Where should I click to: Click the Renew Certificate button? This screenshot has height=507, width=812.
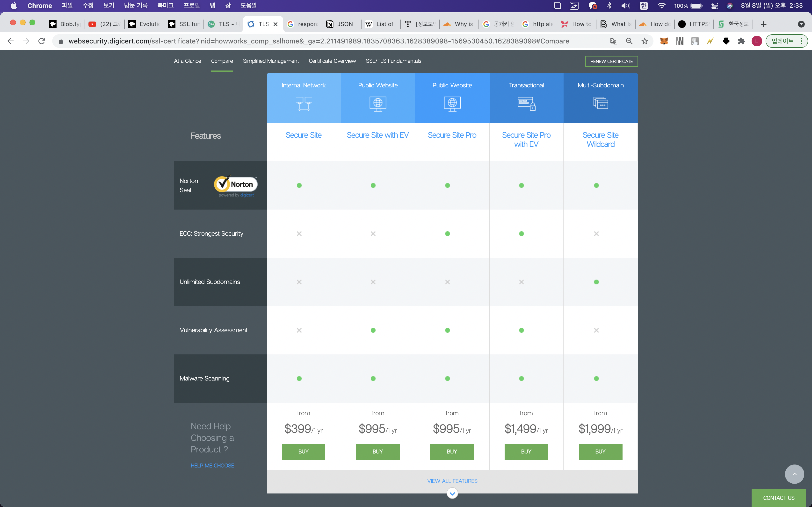(611, 61)
